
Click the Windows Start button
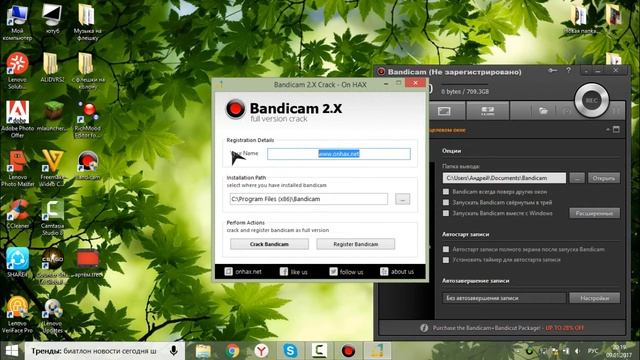point(12,351)
